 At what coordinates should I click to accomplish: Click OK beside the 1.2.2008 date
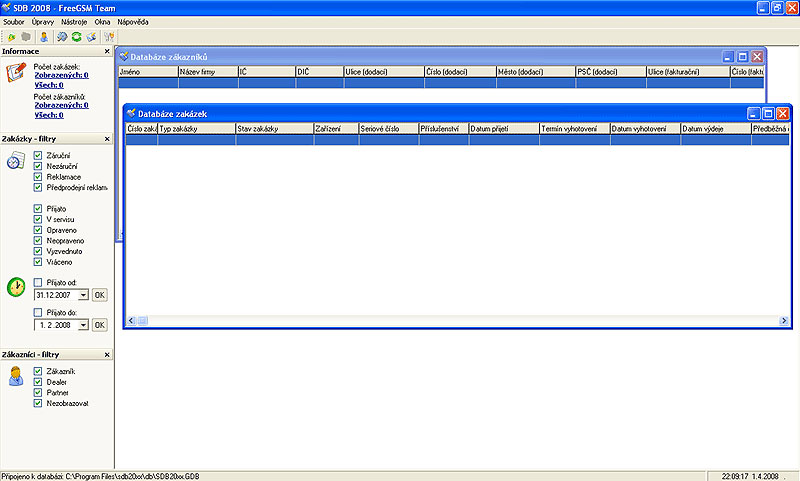point(100,325)
